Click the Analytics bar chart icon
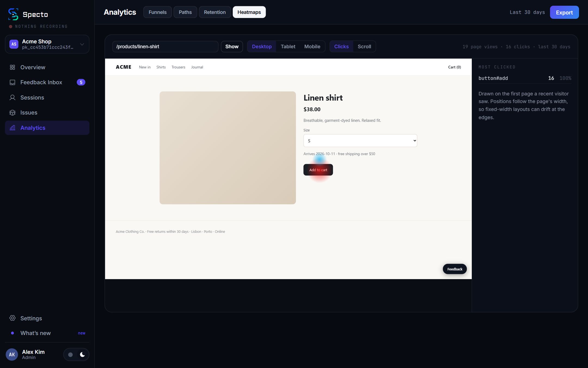 pos(13,128)
